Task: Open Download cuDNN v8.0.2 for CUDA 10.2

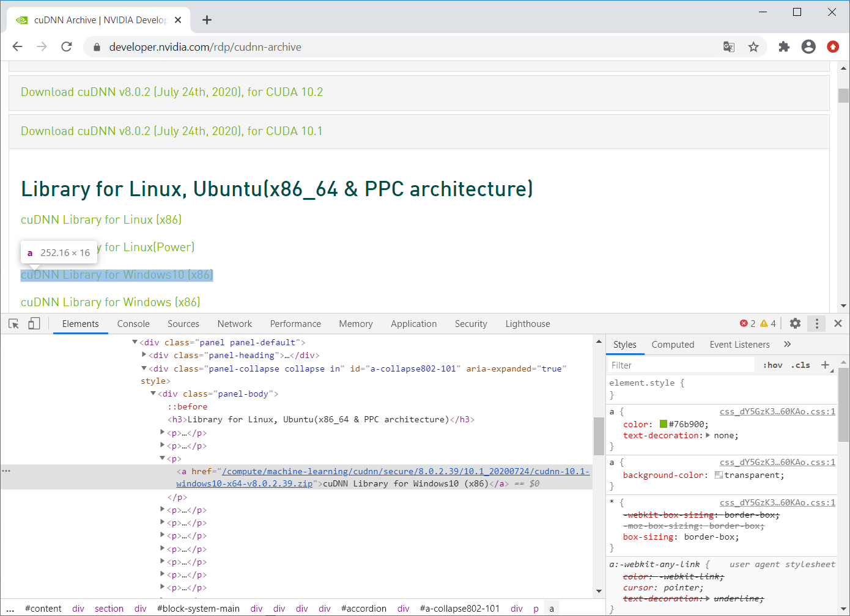Action: tap(172, 92)
